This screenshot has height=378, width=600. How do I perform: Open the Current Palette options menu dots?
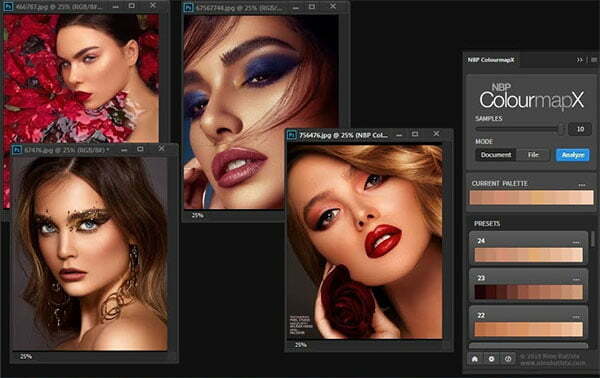point(582,185)
